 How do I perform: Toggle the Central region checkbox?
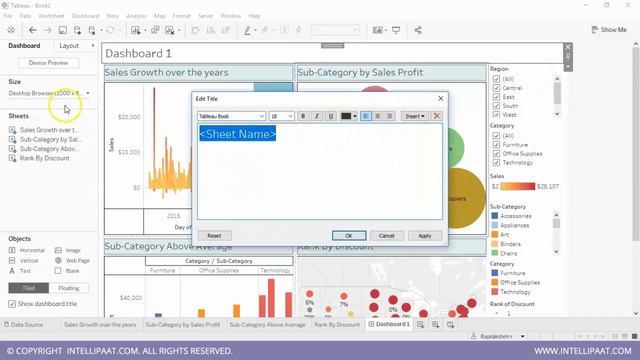(496, 88)
